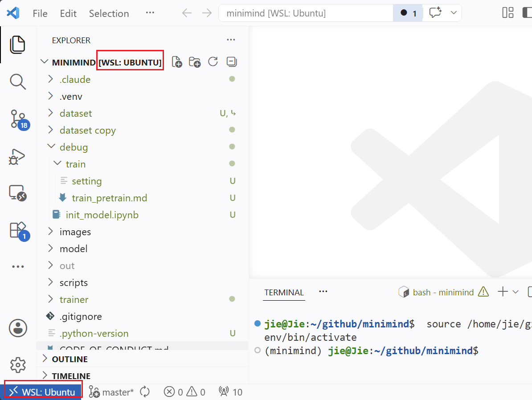Switch to the TERMINAL tab
This screenshot has height=400, width=532.
point(284,292)
